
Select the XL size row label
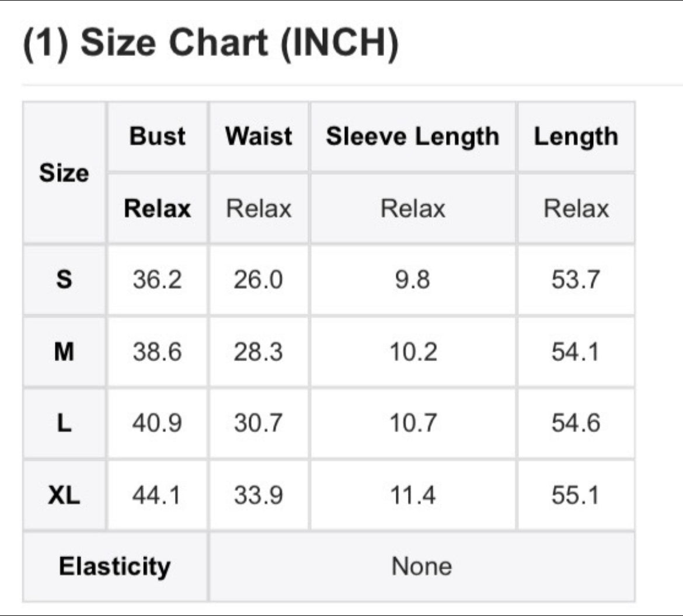pos(64,495)
